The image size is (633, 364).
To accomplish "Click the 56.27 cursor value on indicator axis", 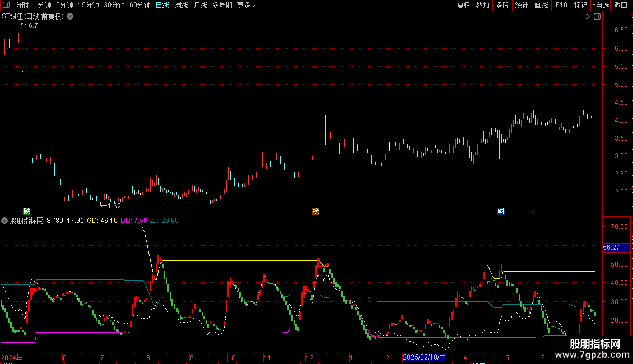I will pyautogui.click(x=616, y=248).
